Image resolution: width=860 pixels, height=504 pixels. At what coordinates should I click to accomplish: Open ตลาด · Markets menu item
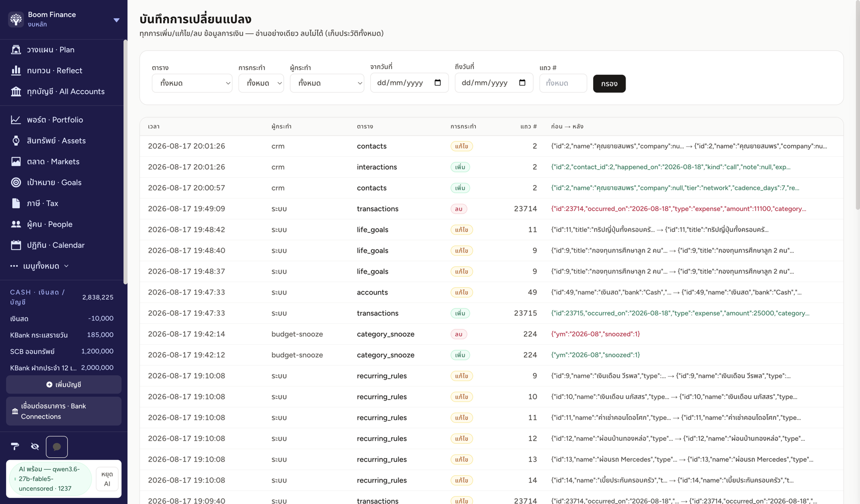click(x=62, y=161)
